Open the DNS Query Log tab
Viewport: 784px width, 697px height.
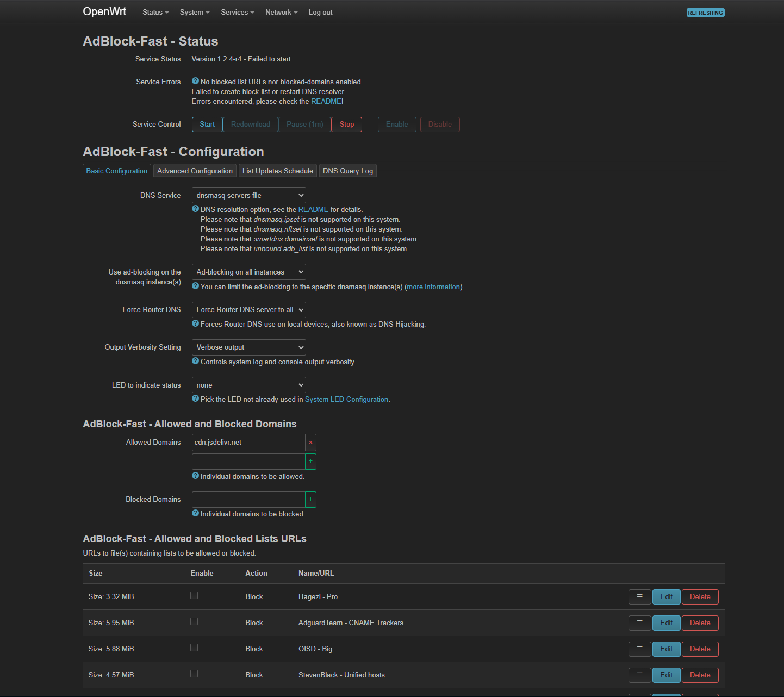(x=348, y=171)
